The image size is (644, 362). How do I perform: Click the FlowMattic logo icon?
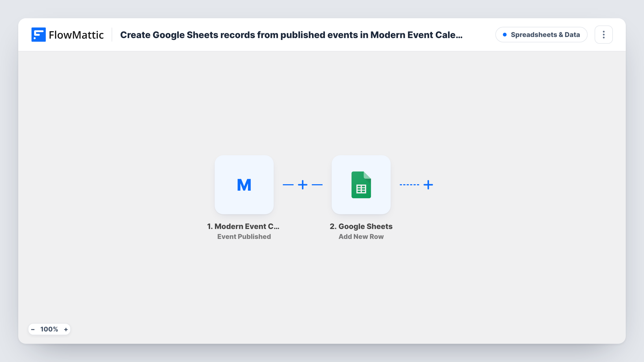(38, 35)
